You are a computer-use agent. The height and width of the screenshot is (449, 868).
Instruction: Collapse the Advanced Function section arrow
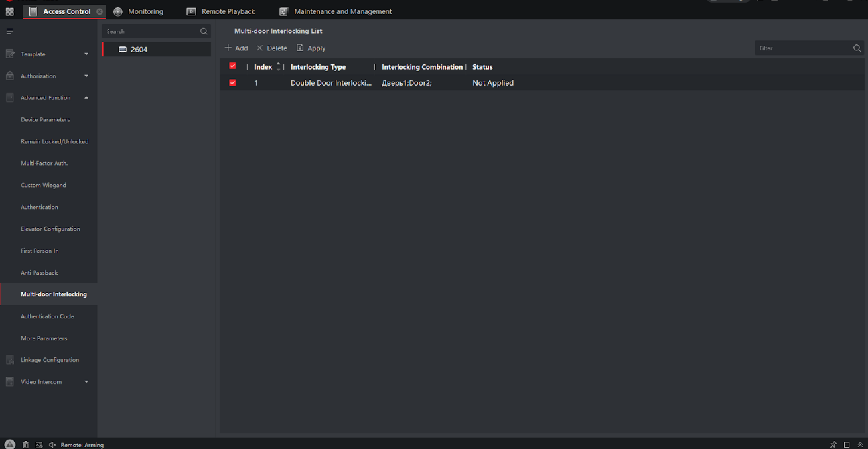tap(86, 98)
